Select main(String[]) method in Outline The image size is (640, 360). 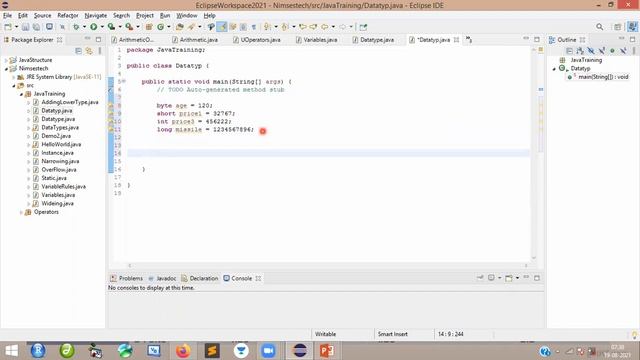click(603, 77)
